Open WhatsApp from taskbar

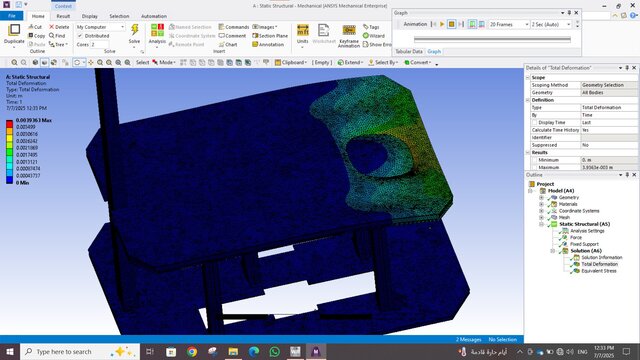pyautogui.click(x=275, y=351)
